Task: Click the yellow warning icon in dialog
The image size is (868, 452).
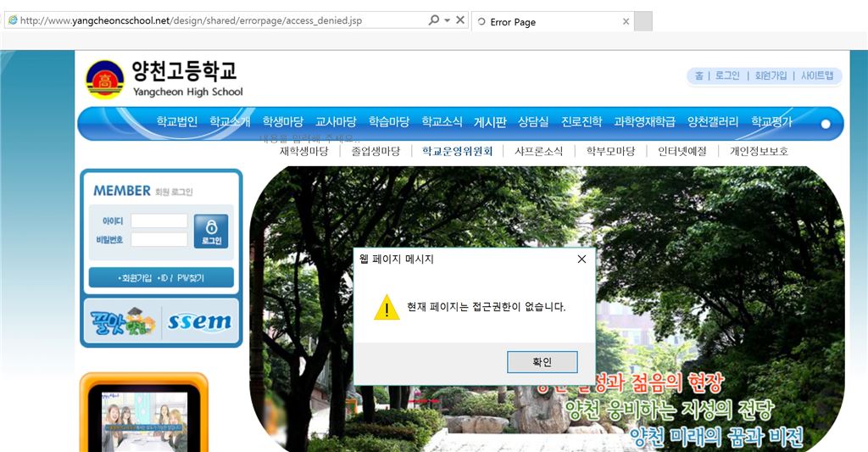Action: click(x=387, y=307)
